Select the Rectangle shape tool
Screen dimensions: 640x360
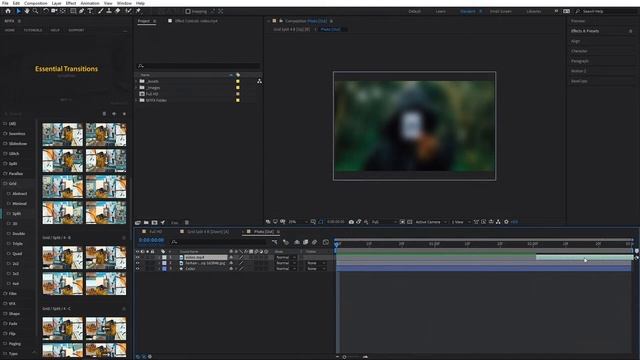(73, 11)
